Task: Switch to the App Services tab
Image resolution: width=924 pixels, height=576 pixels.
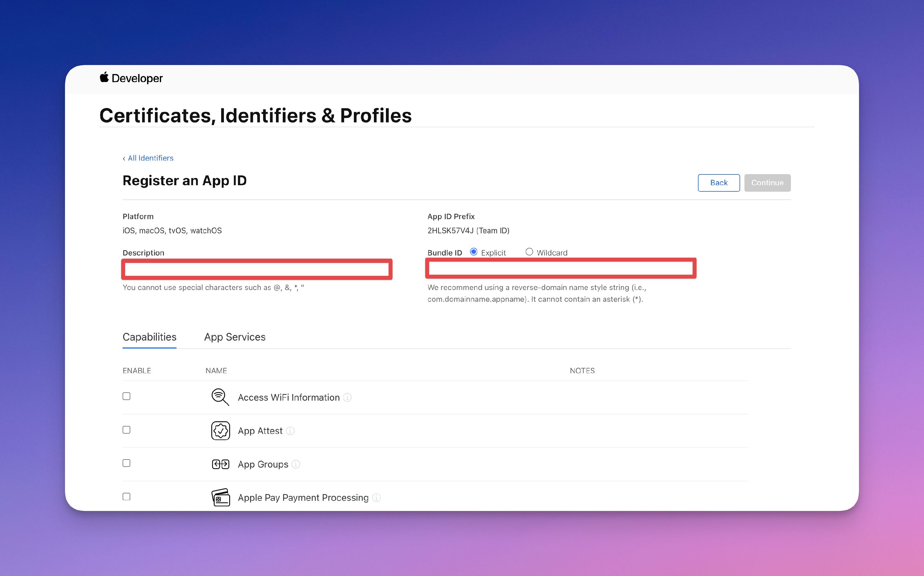Action: [x=234, y=337]
